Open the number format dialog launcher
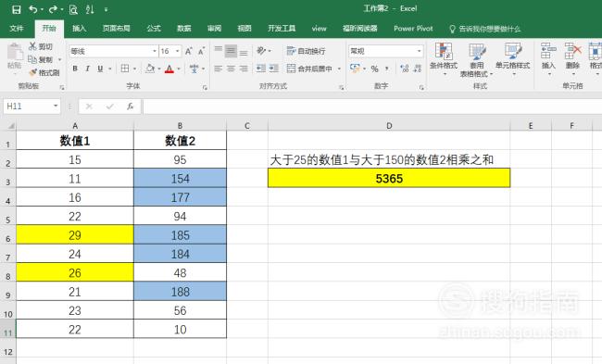 click(421, 88)
